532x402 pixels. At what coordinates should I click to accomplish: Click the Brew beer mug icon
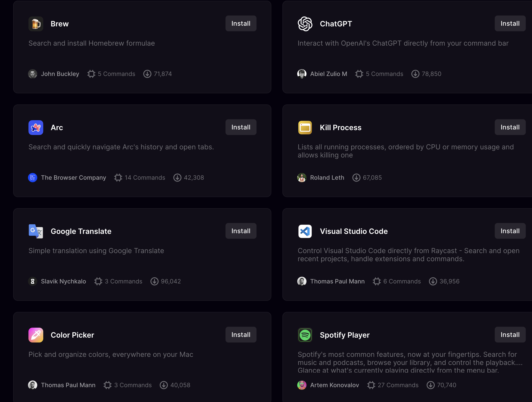pyautogui.click(x=36, y=24)
